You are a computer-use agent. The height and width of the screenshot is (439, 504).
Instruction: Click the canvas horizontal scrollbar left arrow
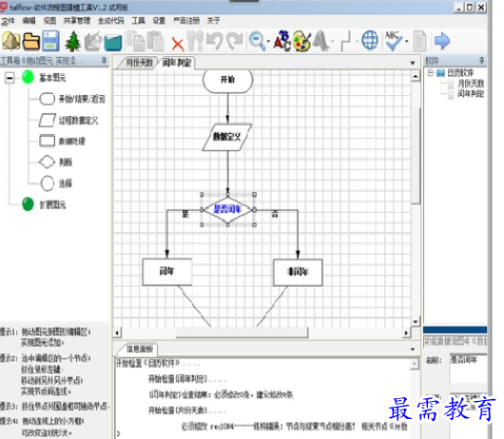coord(117,333)
